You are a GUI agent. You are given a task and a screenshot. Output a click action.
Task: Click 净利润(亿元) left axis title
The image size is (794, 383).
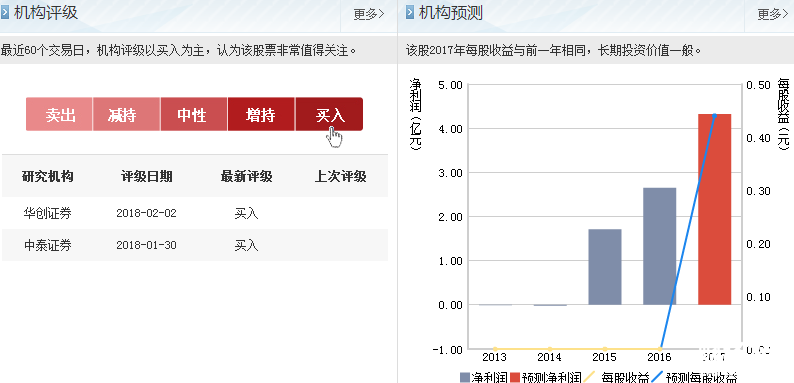(x=415, y=114)
